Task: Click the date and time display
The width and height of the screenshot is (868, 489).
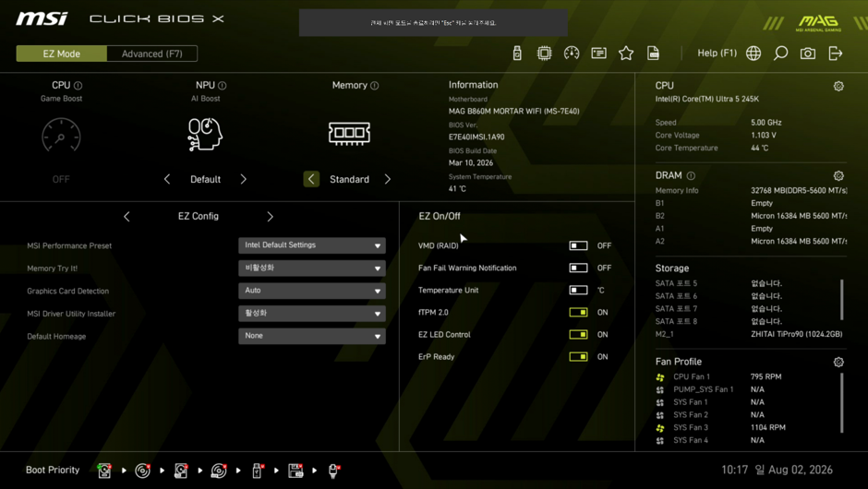Action: 777,471
